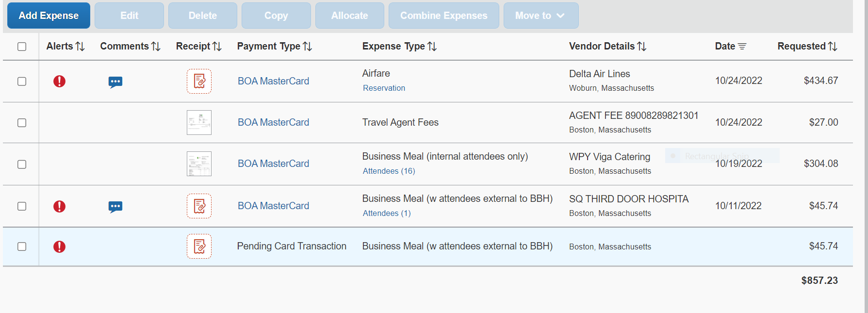This screenshot has width=868, height=313.
Task: Open BOA MasterCard link on Travel Agent Fees row
Action: [x=273, y=122]
